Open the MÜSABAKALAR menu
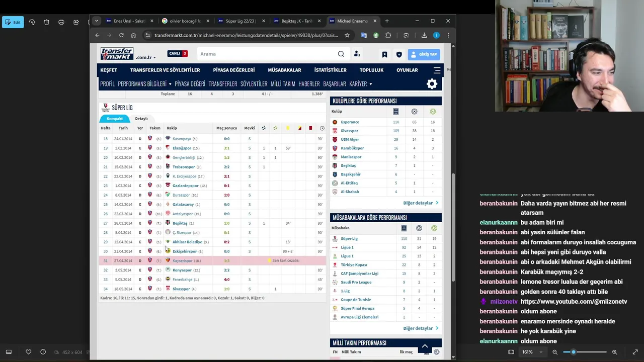Viewport: 644px width, 362px height. coord(284,70)
